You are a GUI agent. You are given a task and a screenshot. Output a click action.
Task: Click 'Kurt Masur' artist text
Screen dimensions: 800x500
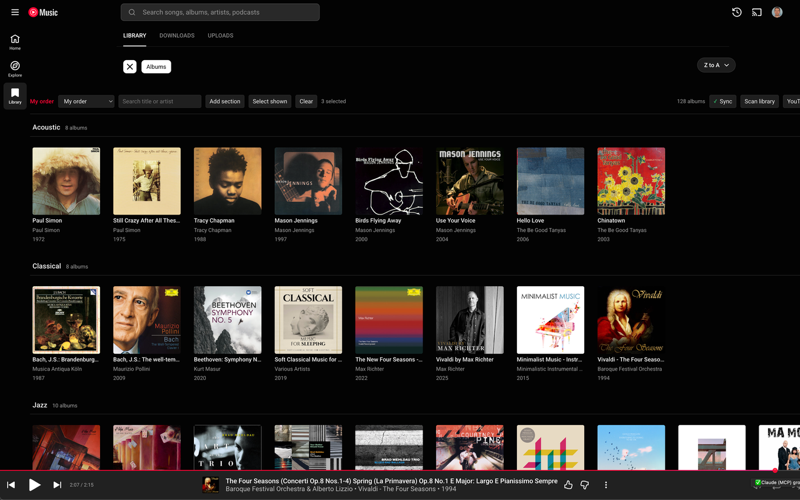207,369
